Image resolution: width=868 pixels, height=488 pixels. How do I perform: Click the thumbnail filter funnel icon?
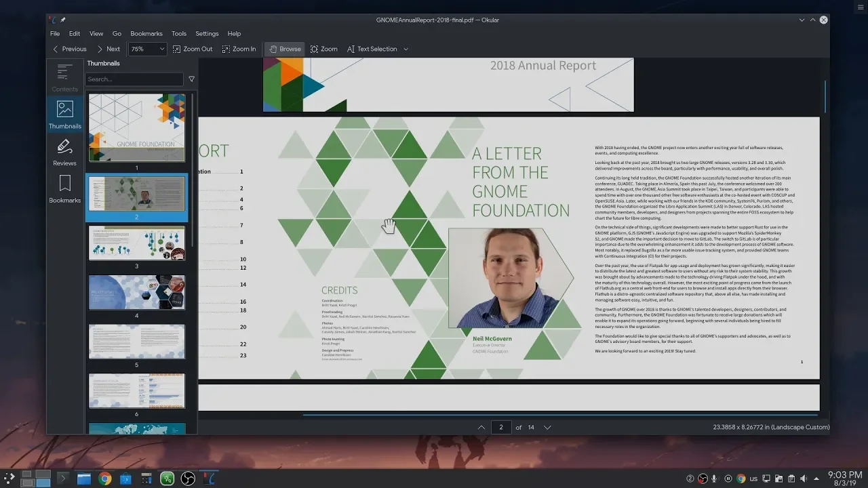click(191, 79)
